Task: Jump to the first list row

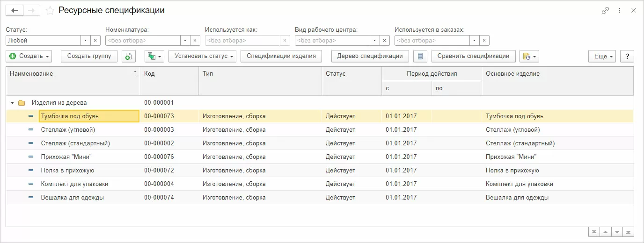Action: pyautogui.click(x=594, y=232)
